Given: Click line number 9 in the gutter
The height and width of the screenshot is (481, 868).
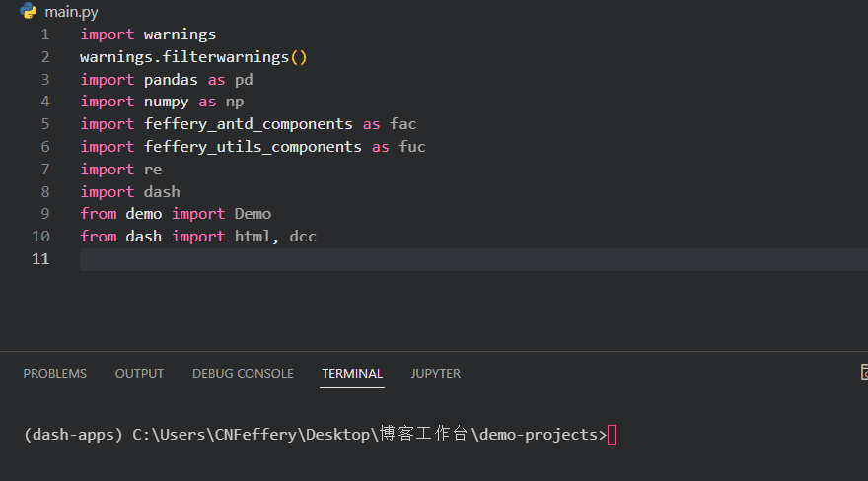Looking at the screenshot, I should [x=45, y=214].
